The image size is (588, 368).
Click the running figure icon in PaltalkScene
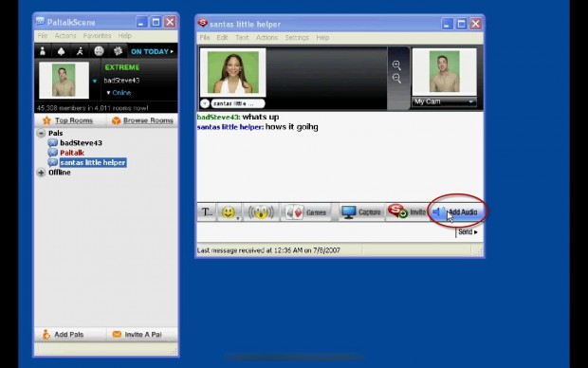[x=80, y=51]
